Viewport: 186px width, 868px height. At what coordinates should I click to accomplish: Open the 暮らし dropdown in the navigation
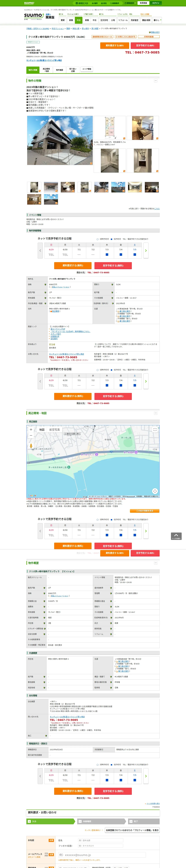pos(157,20)
